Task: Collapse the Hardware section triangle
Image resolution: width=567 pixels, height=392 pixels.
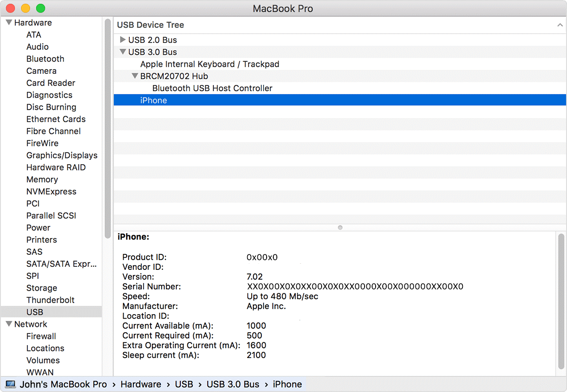Action: coord(8,23)
